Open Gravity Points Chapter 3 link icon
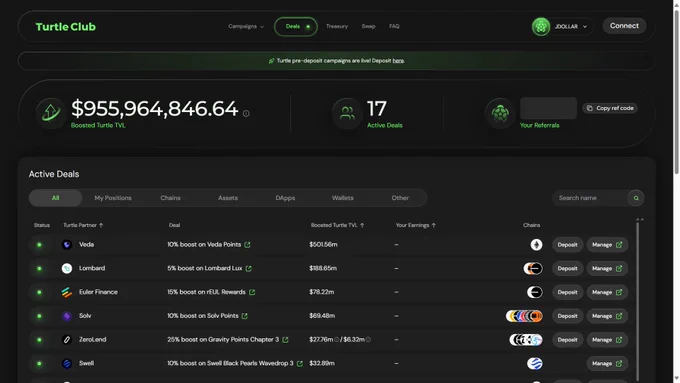The height and width of the screenshot is (383, 680). tap(285, 340)
